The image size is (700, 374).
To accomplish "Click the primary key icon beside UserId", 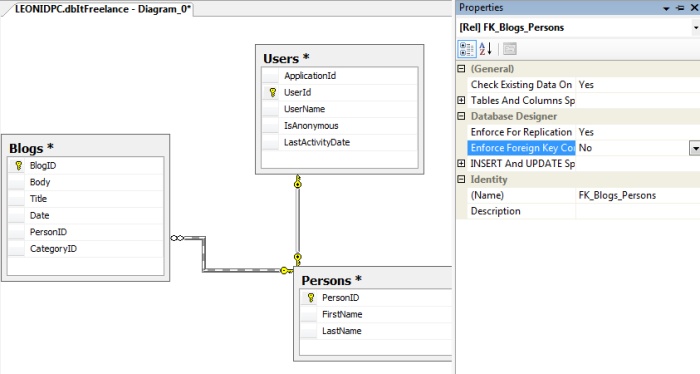I will [273, 92].
